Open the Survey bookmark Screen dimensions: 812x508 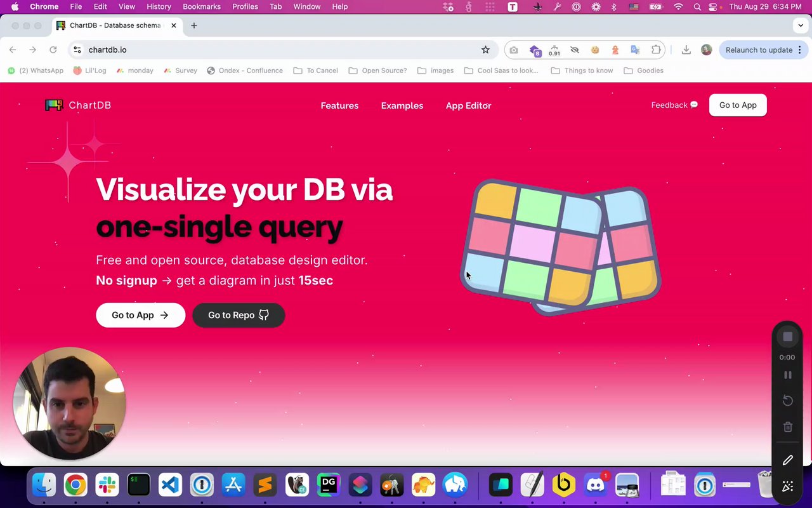[180, 70]
